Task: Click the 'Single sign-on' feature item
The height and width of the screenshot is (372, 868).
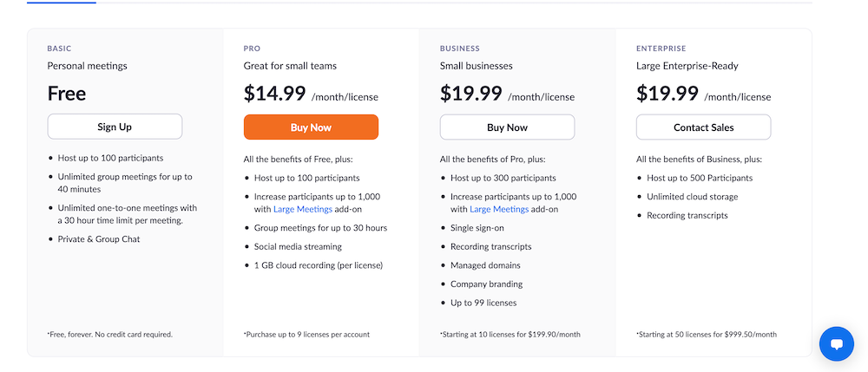Action: click(477, 228)
